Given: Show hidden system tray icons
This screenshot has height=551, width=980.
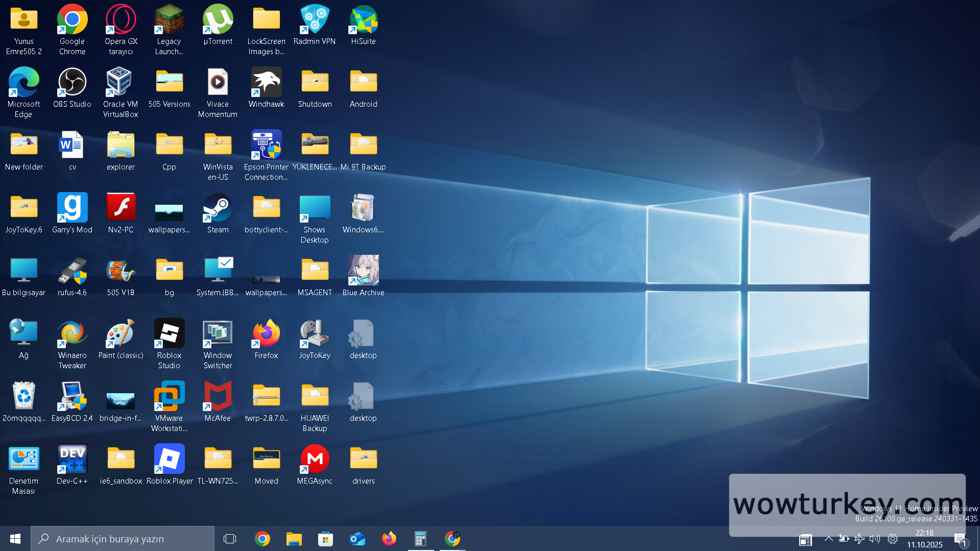Looking at the screenshot, I should 828,539.
